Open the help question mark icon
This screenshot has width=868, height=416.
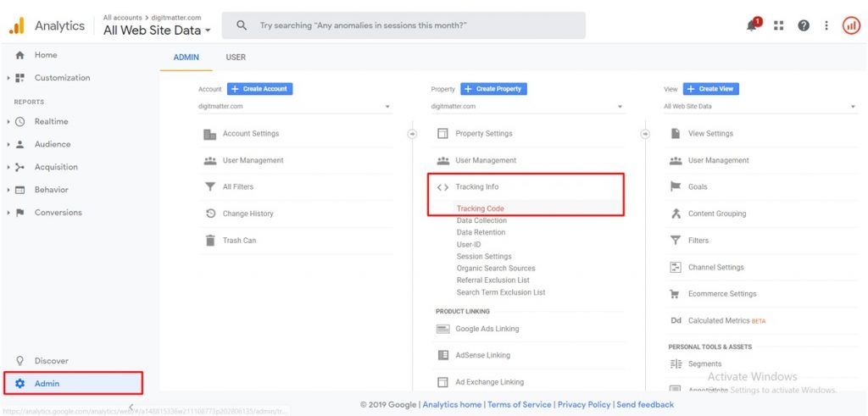[803, 25]
